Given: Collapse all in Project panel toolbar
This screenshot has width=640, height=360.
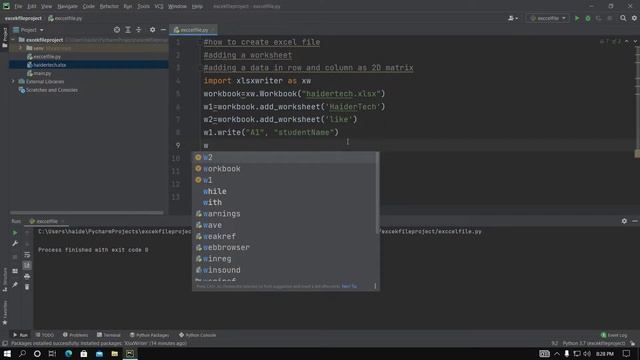Looking at the screenshot, I should 138,30.
